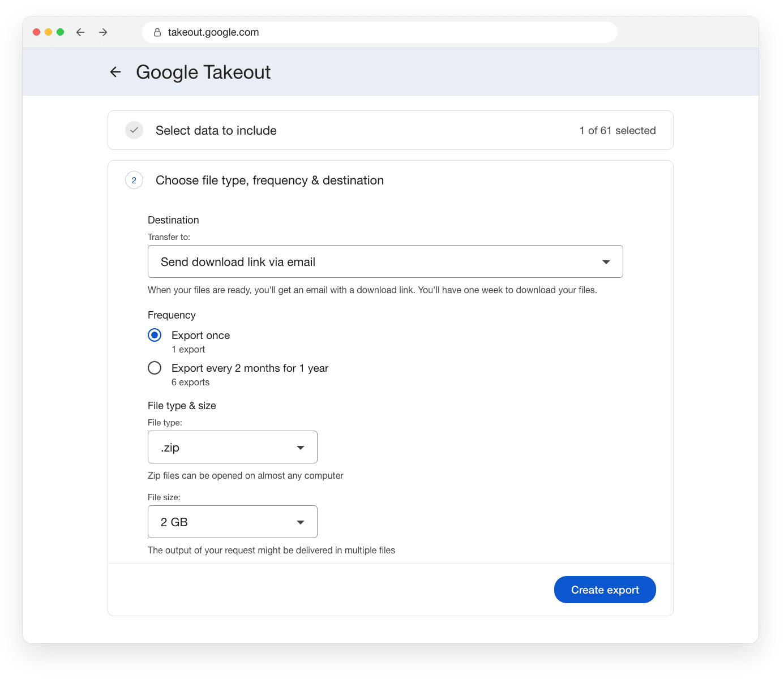This screenshot has height=679, width=784.
Task: Open the File size 2 GB dropdown
Action: point(233,522)
